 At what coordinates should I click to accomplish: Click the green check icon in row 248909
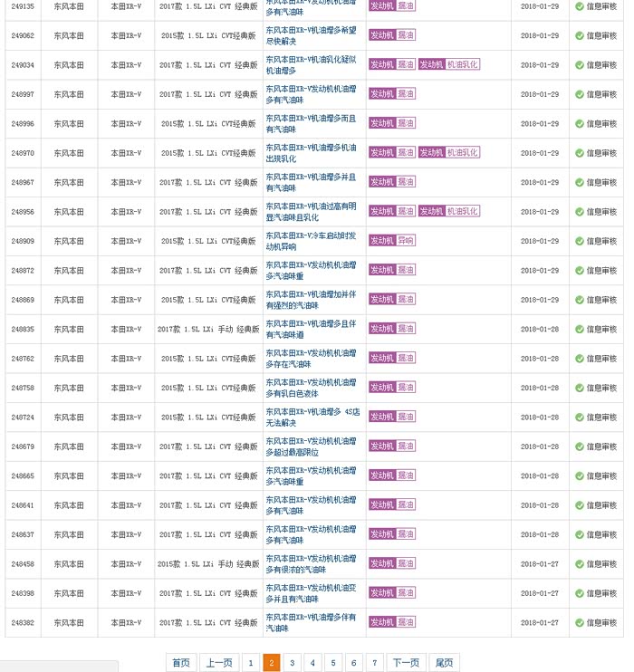580,242
